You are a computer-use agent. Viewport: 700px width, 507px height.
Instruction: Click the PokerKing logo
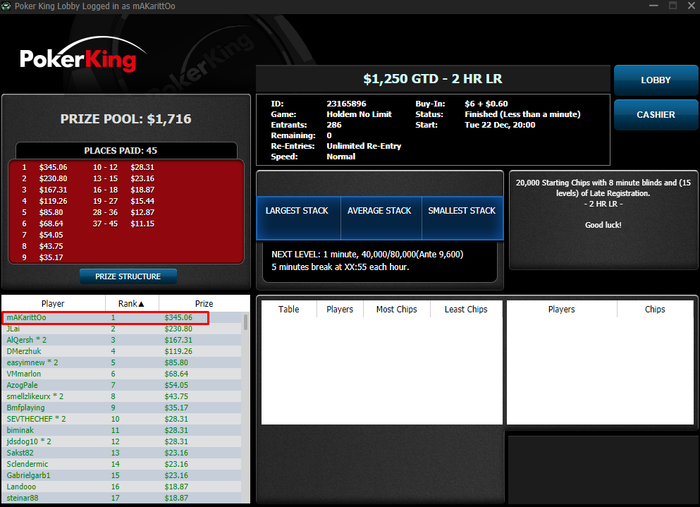[x=83, y=56]
